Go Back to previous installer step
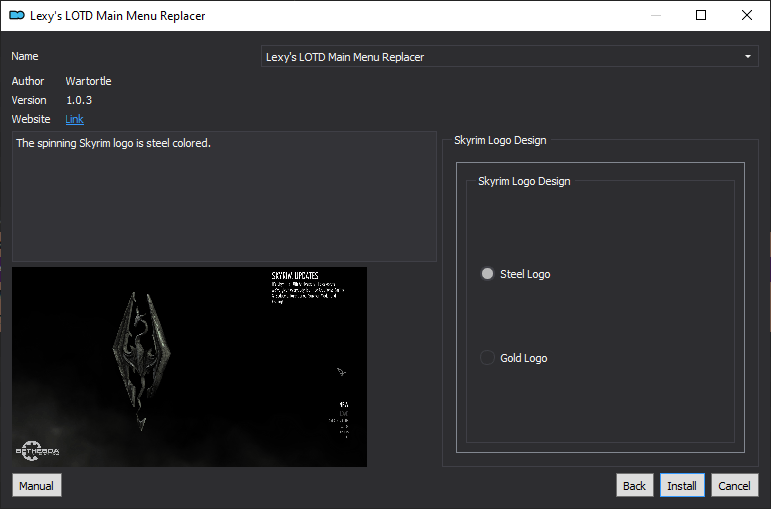771x509 pixels. (x=634, y=485)
